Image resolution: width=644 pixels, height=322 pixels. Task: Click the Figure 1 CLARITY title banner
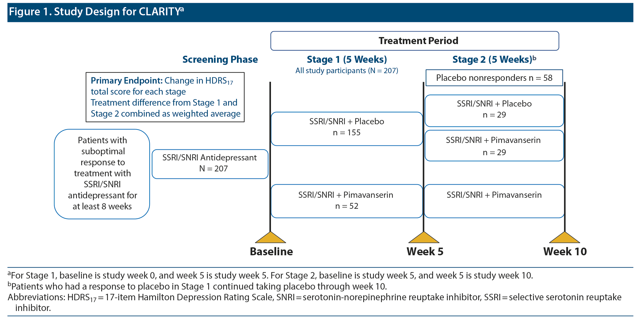pyautogui.click(x=320, y=12)
